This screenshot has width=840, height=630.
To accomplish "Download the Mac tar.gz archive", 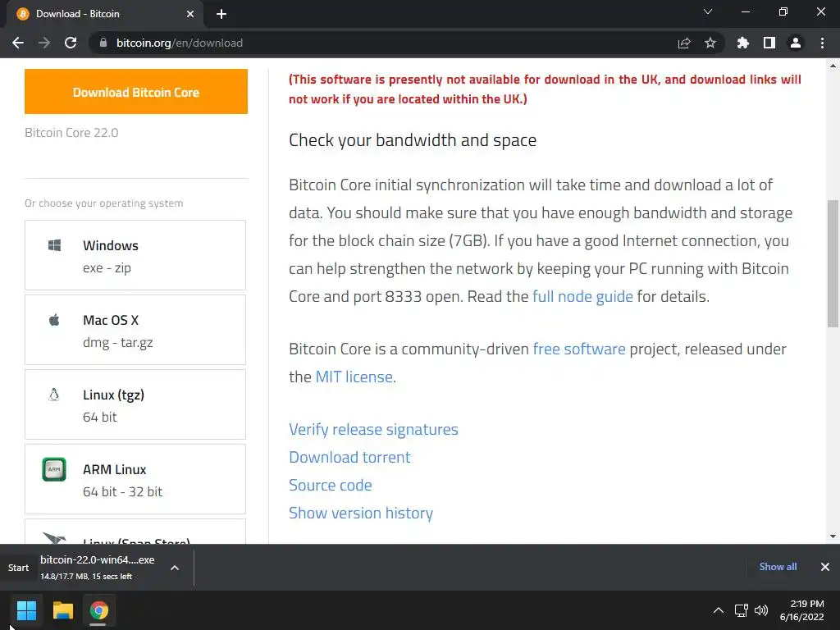I will coord(137,342).
